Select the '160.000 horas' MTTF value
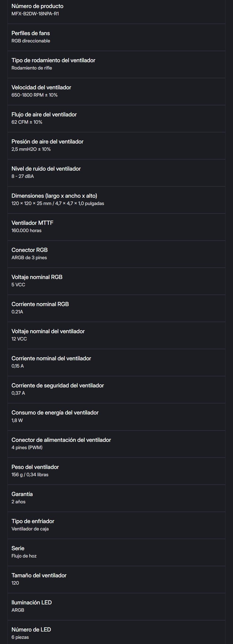Viewport: 233px width, 644px height. click(26, 230)
